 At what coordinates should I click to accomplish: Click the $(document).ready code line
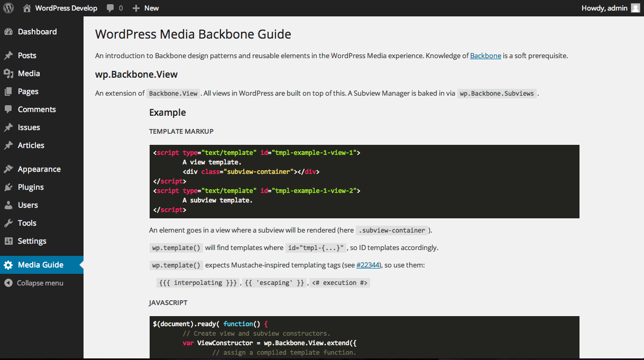[x=211, y=324]
